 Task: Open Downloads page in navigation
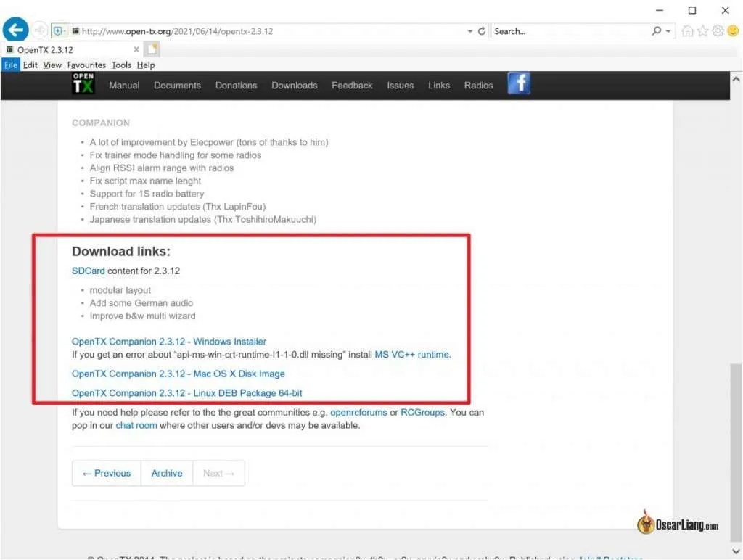[295, 86]
